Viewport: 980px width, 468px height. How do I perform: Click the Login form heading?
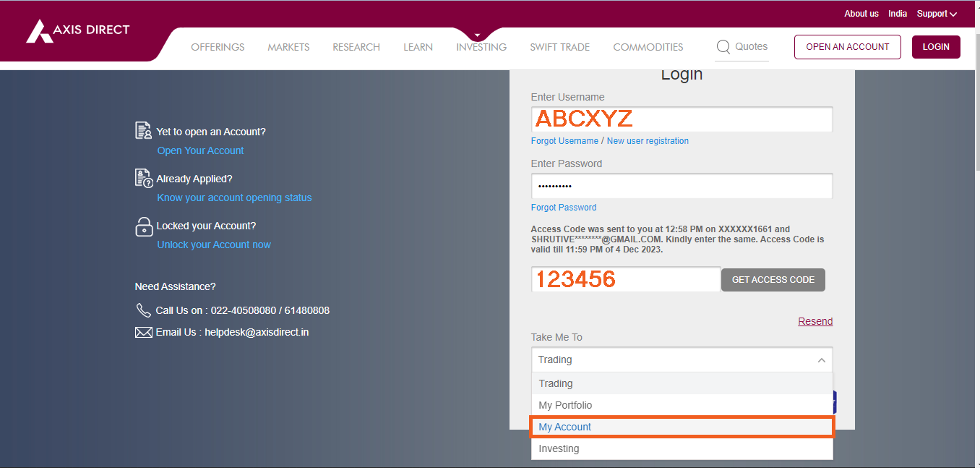(682, 75)
